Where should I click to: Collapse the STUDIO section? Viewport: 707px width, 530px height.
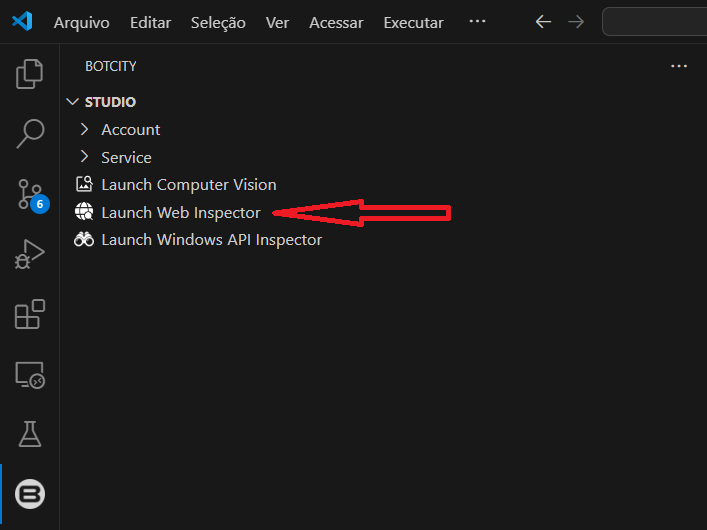coord(110,102)
